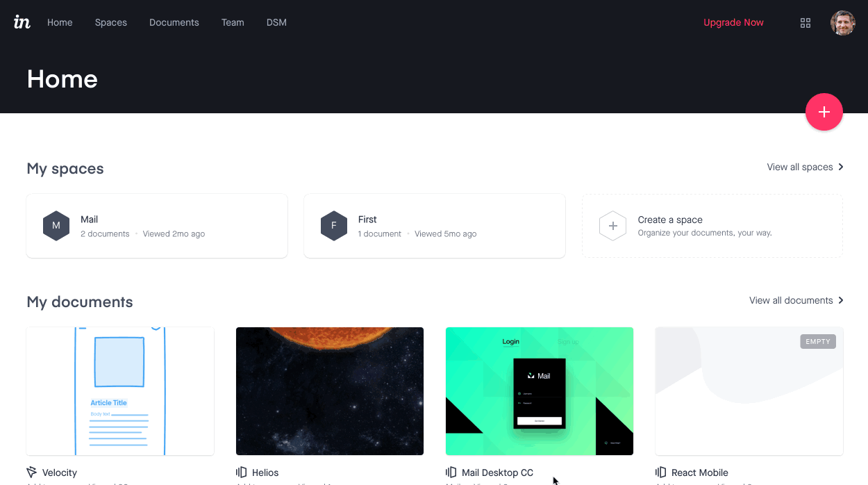Click the React Mobile prototype icon
Image resolution: width=868 pixels, height=485 pixels.
pos(661,472)
